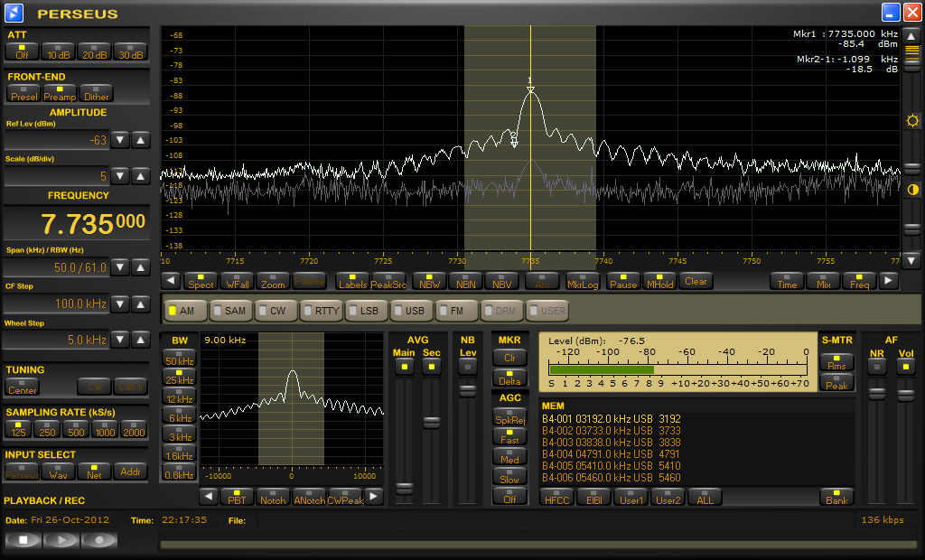Viewport: 925px width, 560px height.
Task: Adjust the AVG Main slider
Action: click(404, 489)
